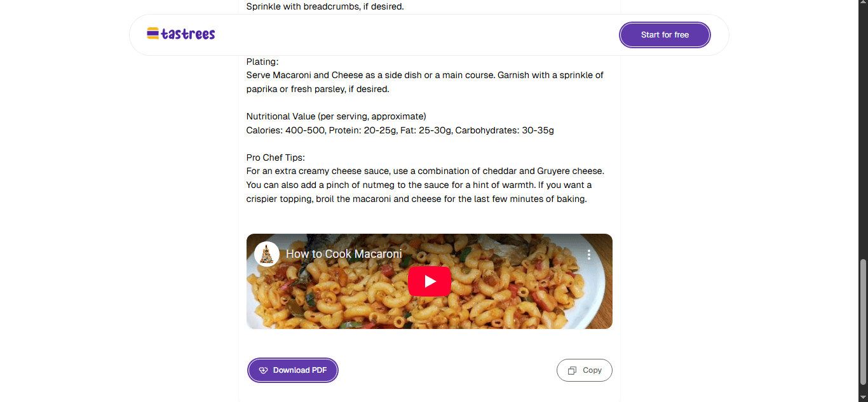The height and width of the screenshot is (402, 868).
Task: Open the How to Cook Macaroni video title
Action: [344, 254]
